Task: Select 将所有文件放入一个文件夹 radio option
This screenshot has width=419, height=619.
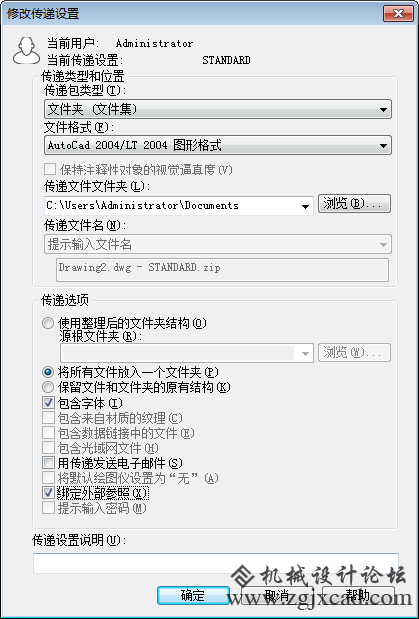Action: click(48, 372)
